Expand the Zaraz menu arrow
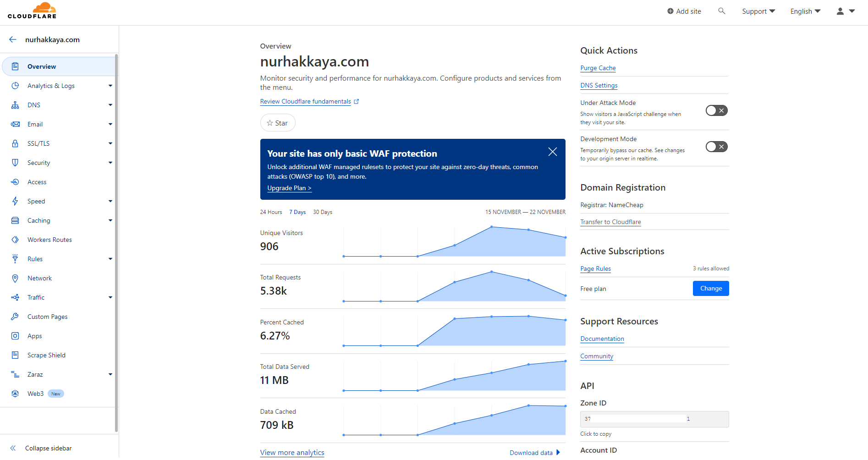This screenshot has height=460, width=868. pyautogui.click(x=110, y=374)
